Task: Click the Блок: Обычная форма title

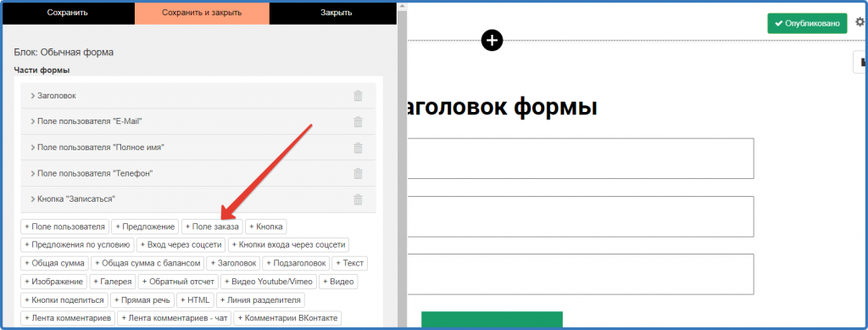Action: (x=64, y=53)
